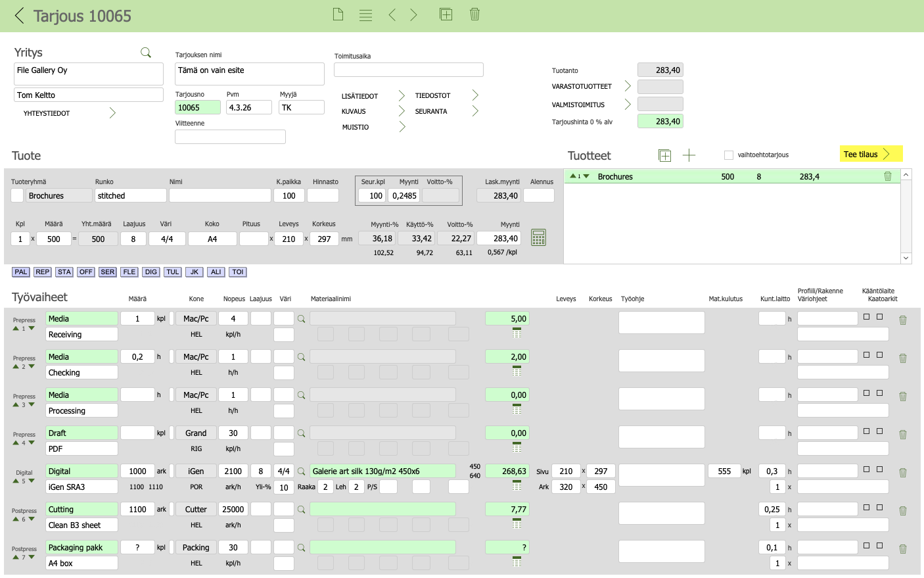Click the calculator icon in Tuote section
Screen dimensions: 924x578
coord(538,237)
